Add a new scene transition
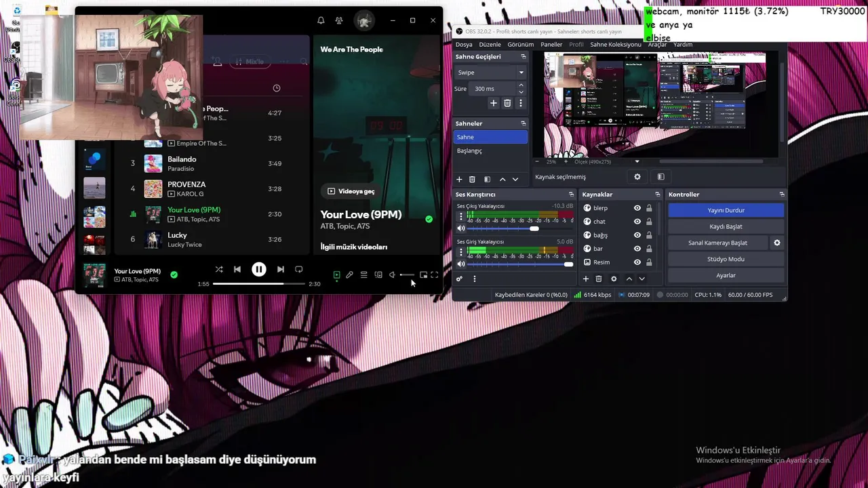This screenshot has height=488, width=868. pyautogui.click(x=494, y=103)
